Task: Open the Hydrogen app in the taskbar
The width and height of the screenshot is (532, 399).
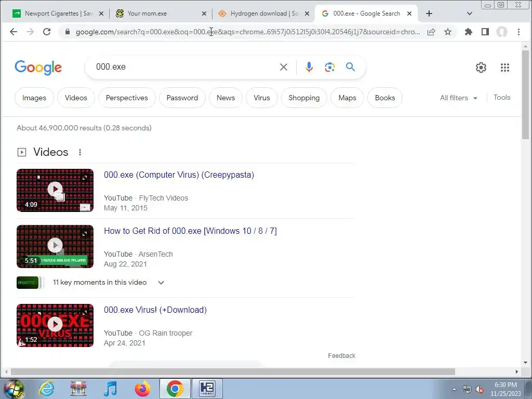Action: 207,389
